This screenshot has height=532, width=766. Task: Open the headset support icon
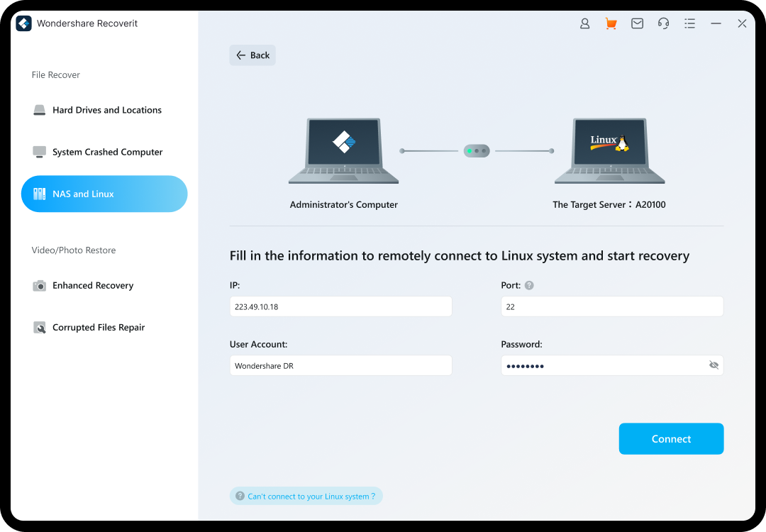[x=663, y=23]
